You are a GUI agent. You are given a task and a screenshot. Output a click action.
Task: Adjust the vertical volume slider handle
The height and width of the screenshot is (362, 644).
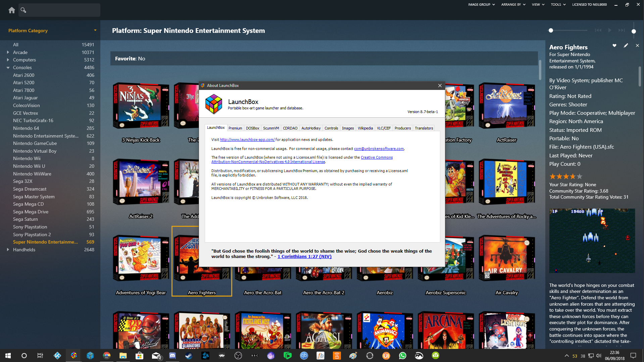pyautogui.click(x=634, y=32)
